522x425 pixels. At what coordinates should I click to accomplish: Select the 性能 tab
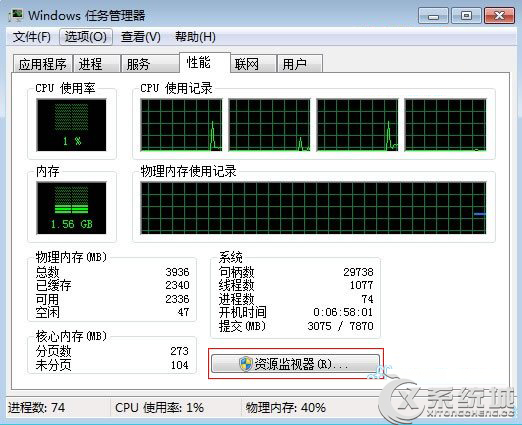(x=205, y=62)
